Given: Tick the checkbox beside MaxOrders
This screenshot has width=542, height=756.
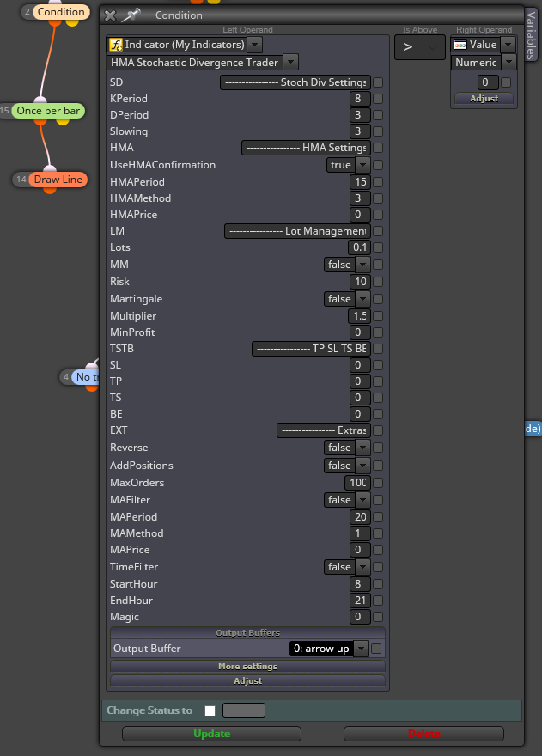Looking at the screenshot, I should (378, 483).
